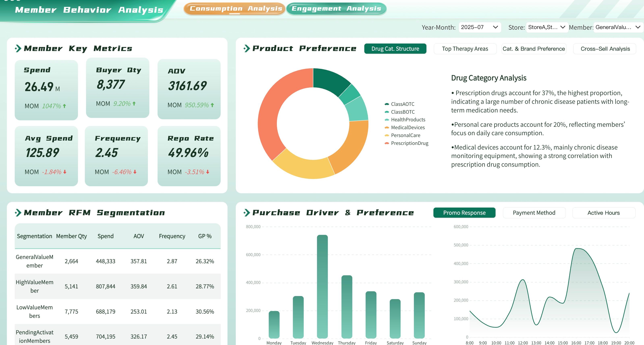This screenshot has width=644, height=345.
Task: Click the Buyer Qty MOM up arrow
Action: (134, 104)
